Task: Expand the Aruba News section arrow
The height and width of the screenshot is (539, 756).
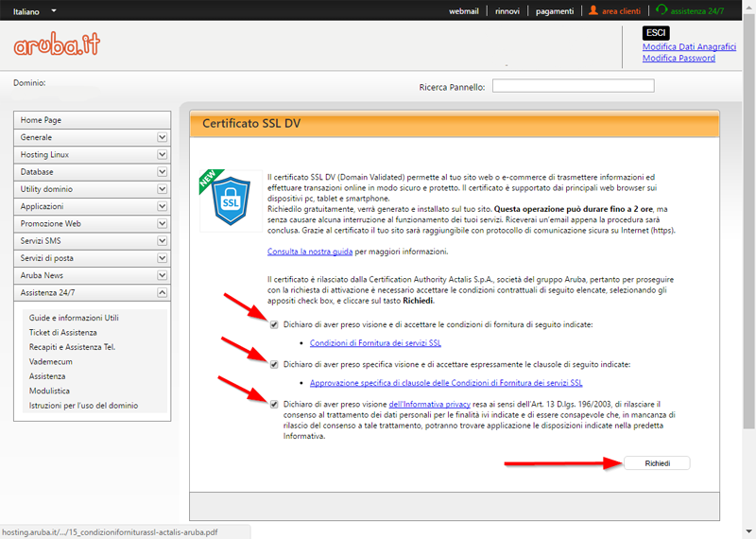Action: 162,275
